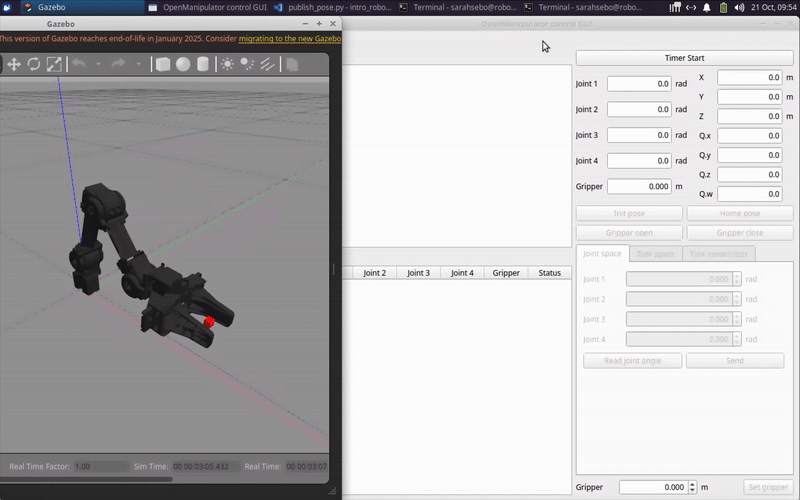Switch to OpenManipulator control GUI taskbar item
800x500 pixels.
pos(208,7)
